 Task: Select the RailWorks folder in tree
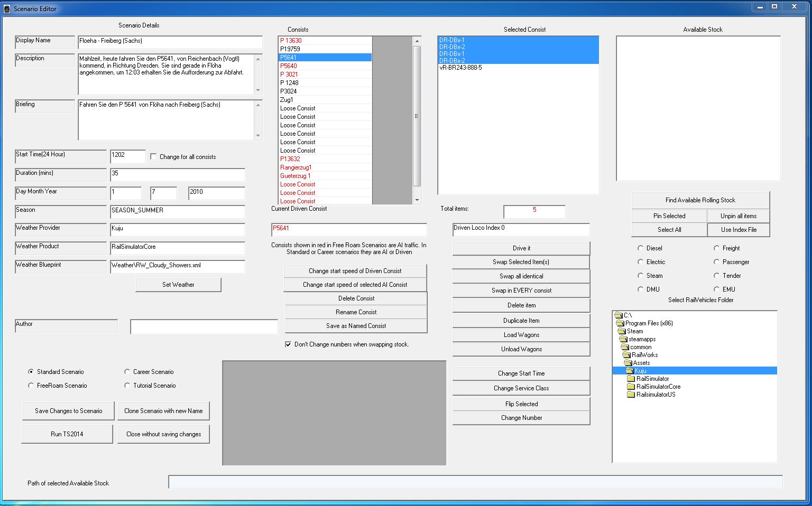(x=644, y=355)
